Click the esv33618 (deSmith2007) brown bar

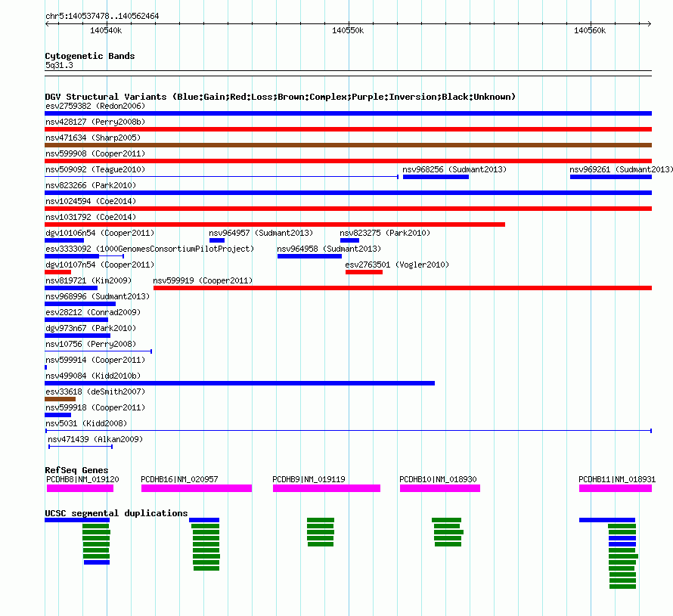point(60,399)
